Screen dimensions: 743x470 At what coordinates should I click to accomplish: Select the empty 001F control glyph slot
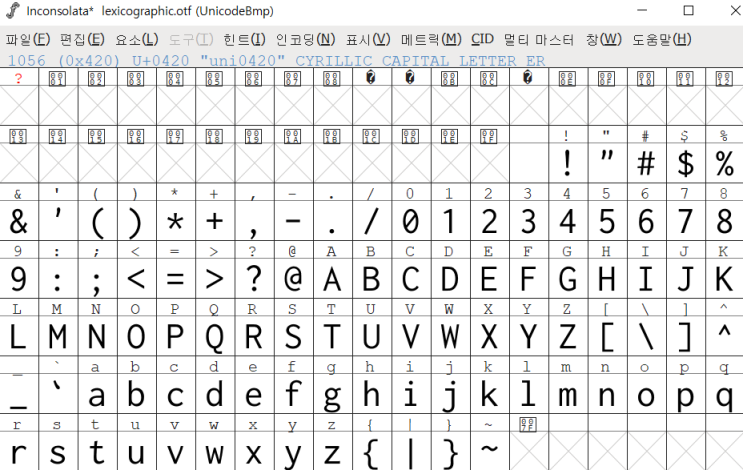coord(490,163)
